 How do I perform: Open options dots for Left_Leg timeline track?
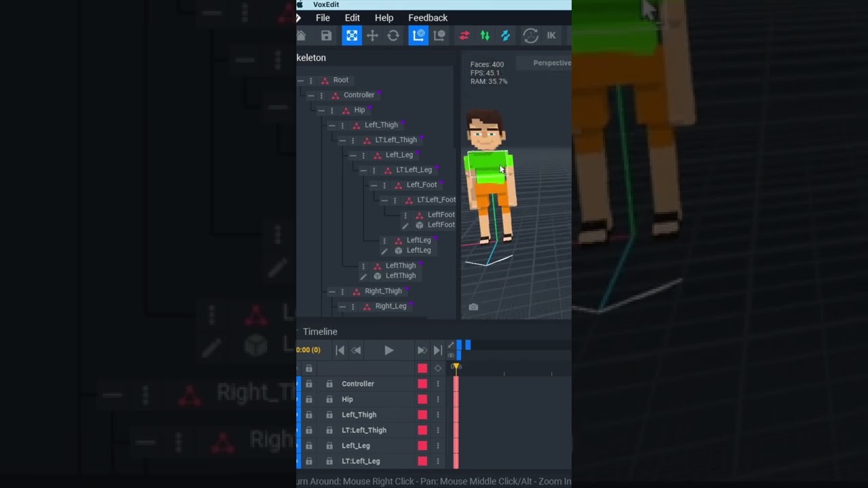438,446
